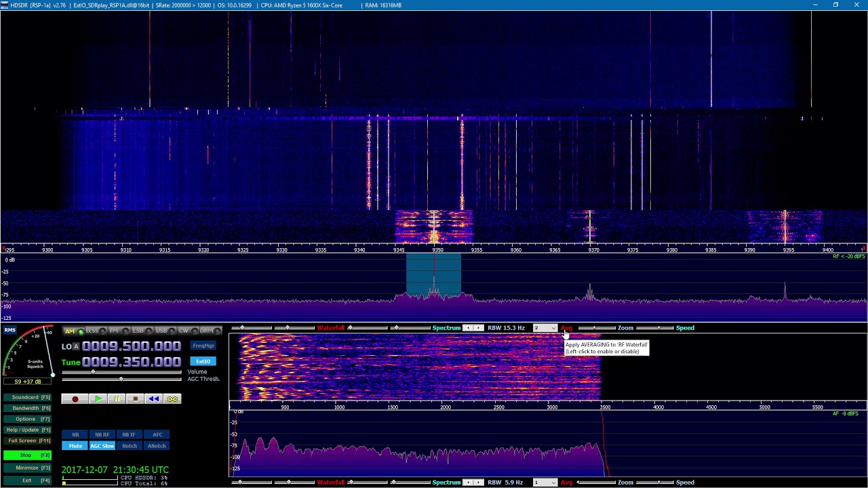
Task: Open Help / Update [F1]
Action: pos(27,430)
